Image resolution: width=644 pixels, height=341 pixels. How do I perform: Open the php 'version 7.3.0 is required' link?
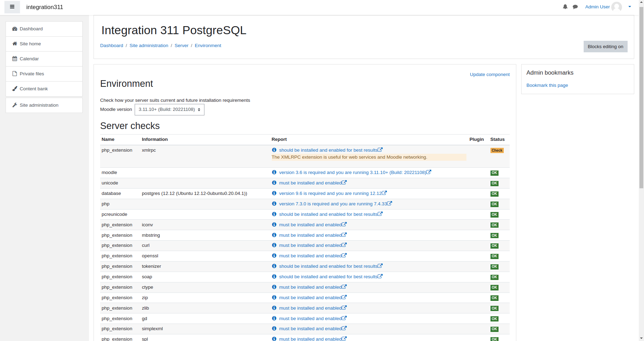(336, 204)
